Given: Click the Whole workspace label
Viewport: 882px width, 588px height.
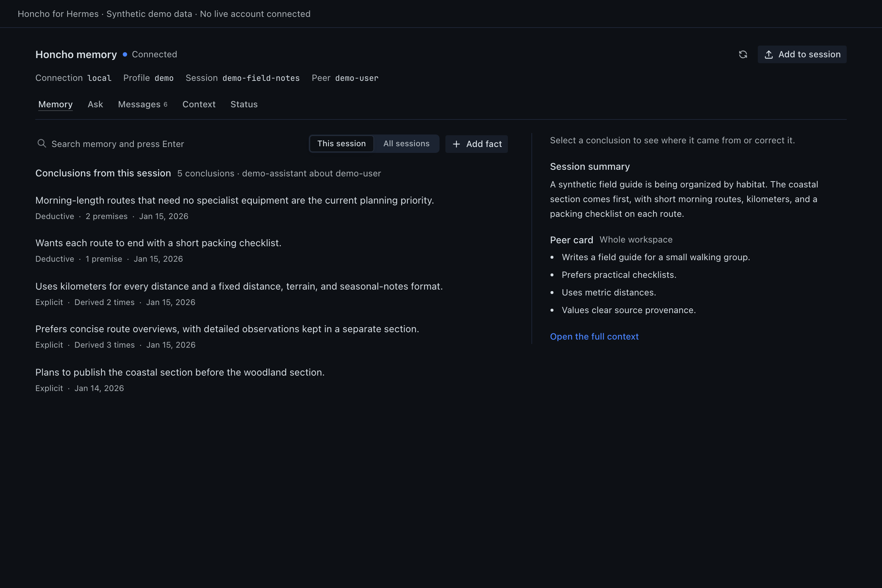Looking at the screenshot, I should click(636, 240).
